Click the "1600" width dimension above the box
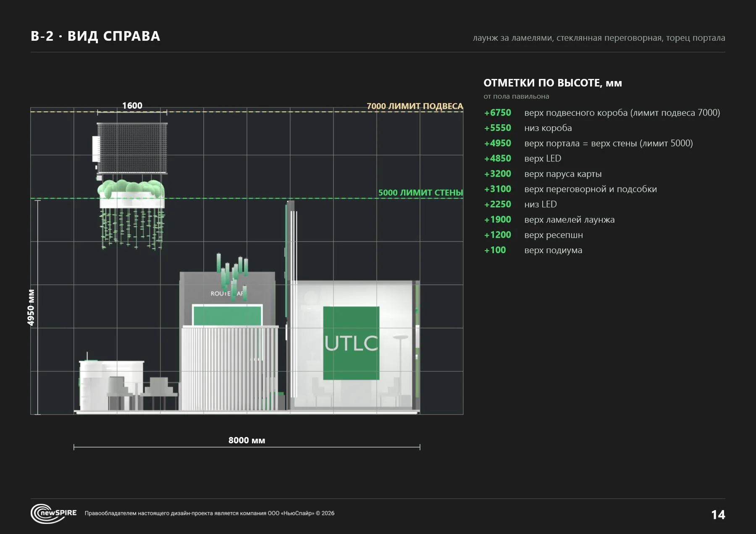 click(132, 105)
